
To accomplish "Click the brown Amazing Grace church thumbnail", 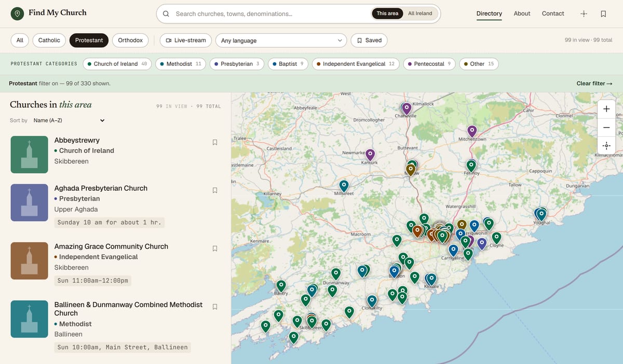I will tap(29, 261).
